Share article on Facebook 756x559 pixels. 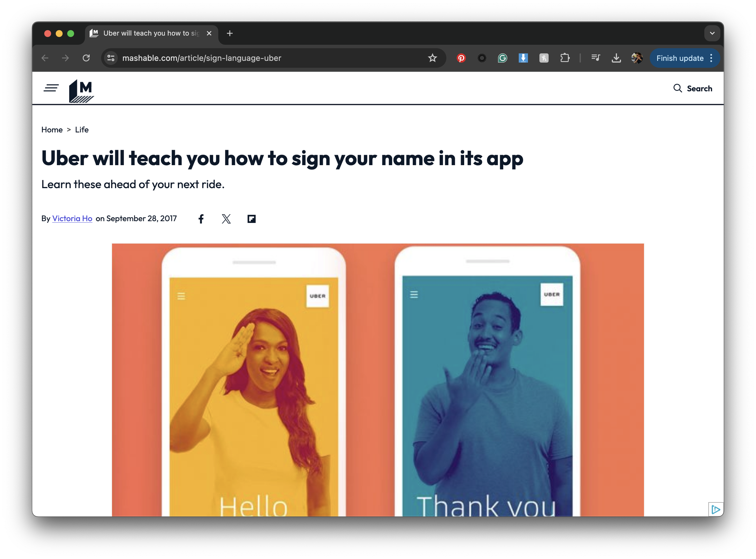201,219
